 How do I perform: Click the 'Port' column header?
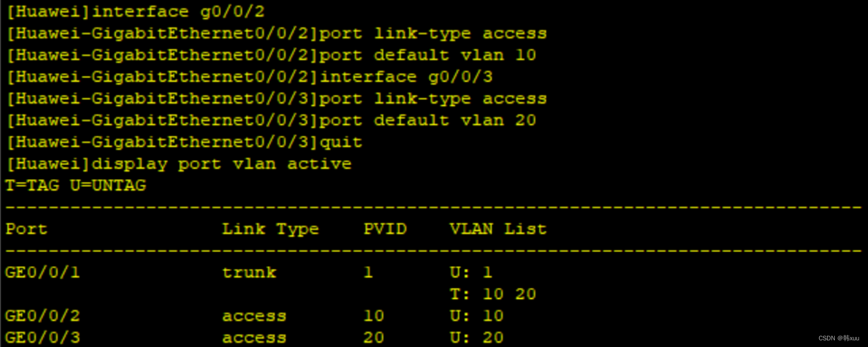[x=27, y=229]
